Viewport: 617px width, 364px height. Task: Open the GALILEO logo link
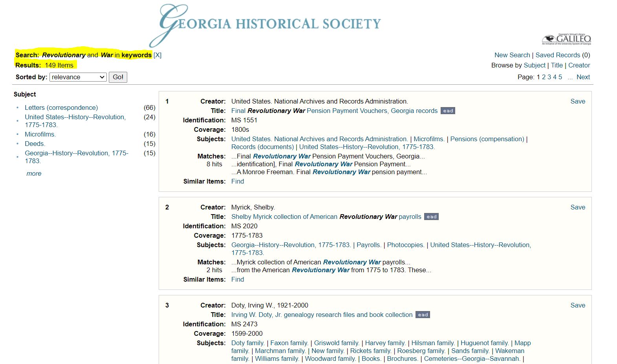(566, 39)
